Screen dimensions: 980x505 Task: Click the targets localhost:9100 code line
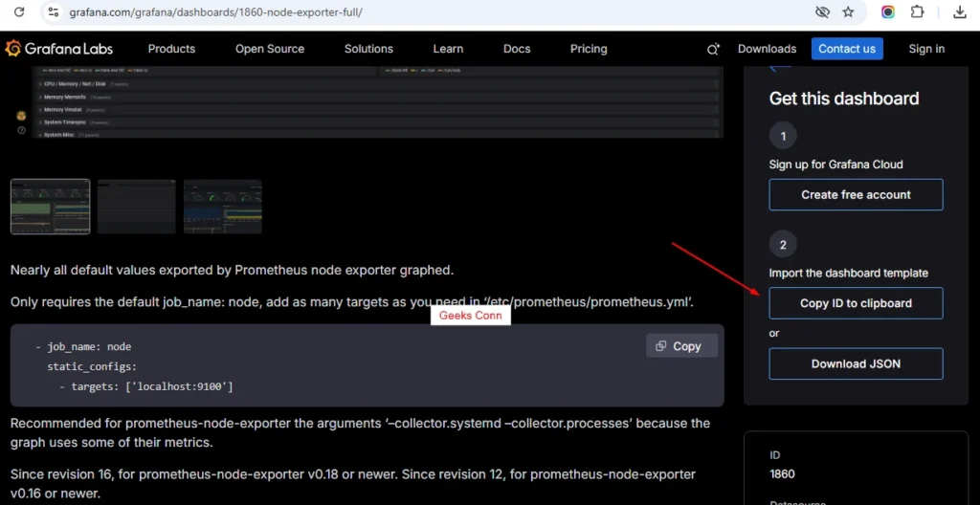click(146, 386)
